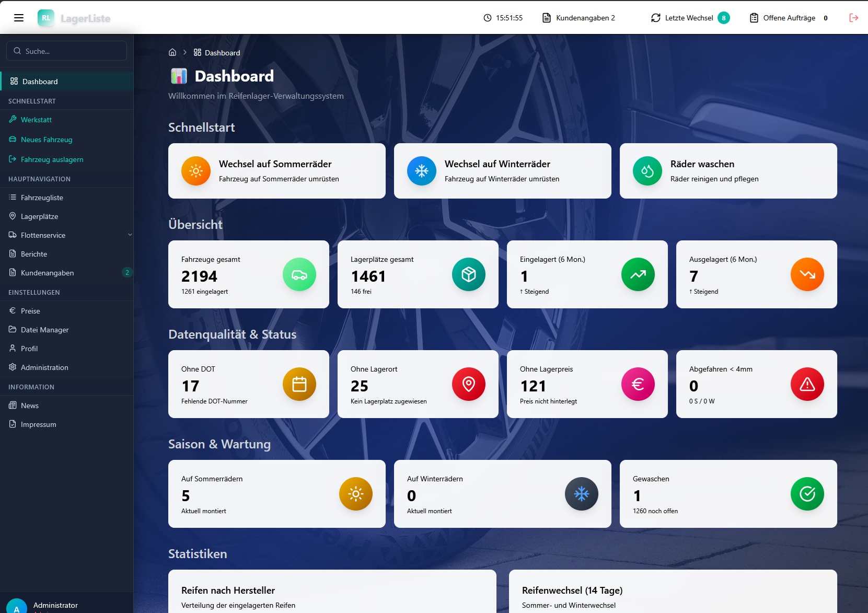Open Lagerplätze in sidebar
This screenshot has height=613, width=868.
click(67, 216)
